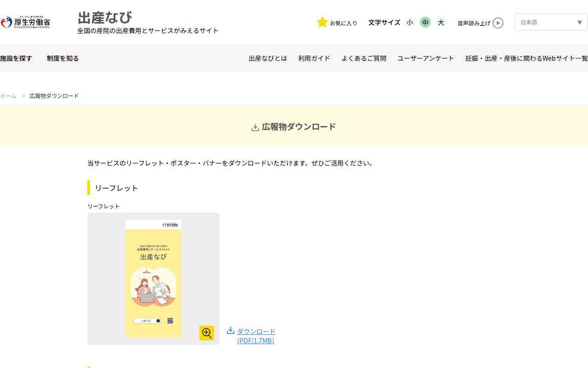Open the 制度を知る menu
This screenshot has width=588, height=368.
(x=63, y=58)
